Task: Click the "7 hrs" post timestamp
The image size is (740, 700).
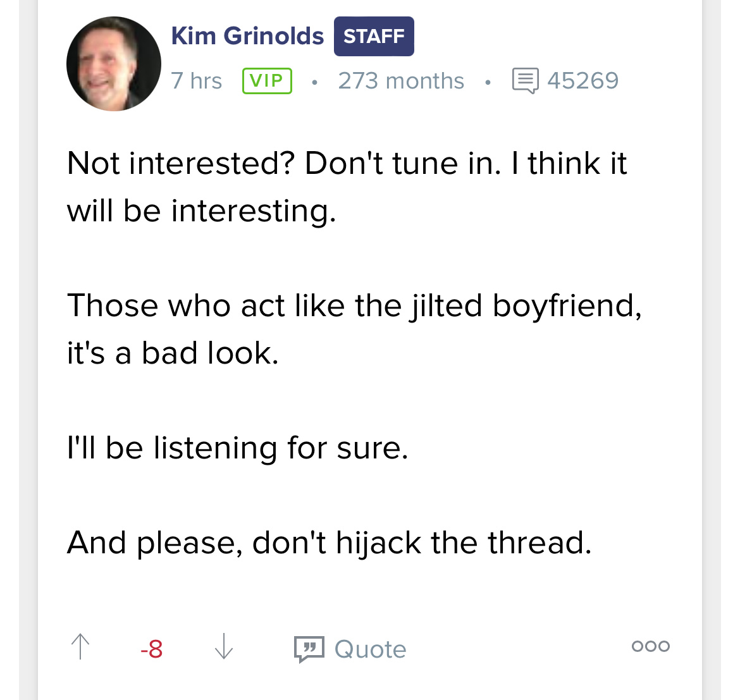Action: tap(196, 80)
